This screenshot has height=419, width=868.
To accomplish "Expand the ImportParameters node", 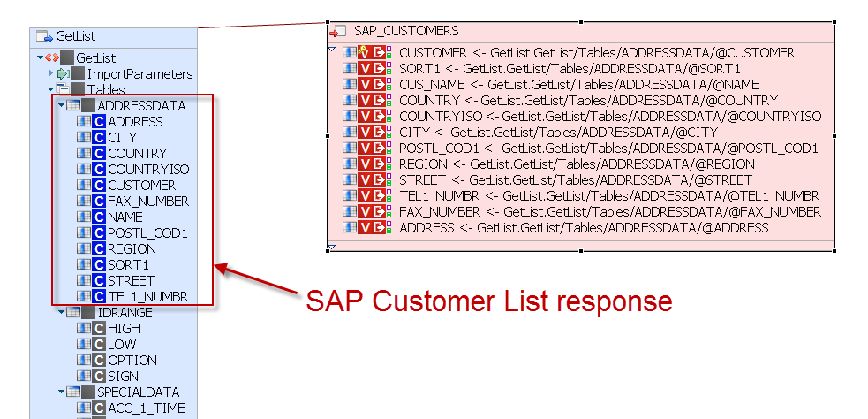I will [51, 73].
